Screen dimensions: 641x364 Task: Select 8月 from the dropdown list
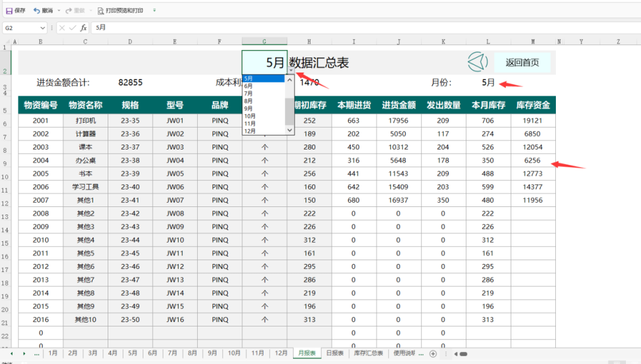click(x=264, y=101)
